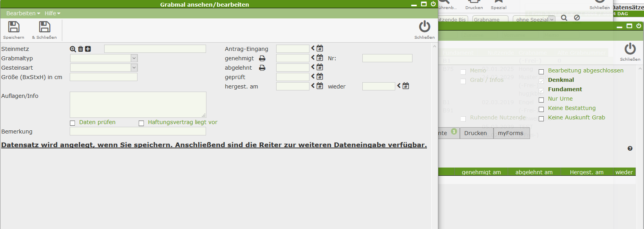644x229 pixels.
Task: Enable the Daten prüfen checkbox
Action: (72, 123)
